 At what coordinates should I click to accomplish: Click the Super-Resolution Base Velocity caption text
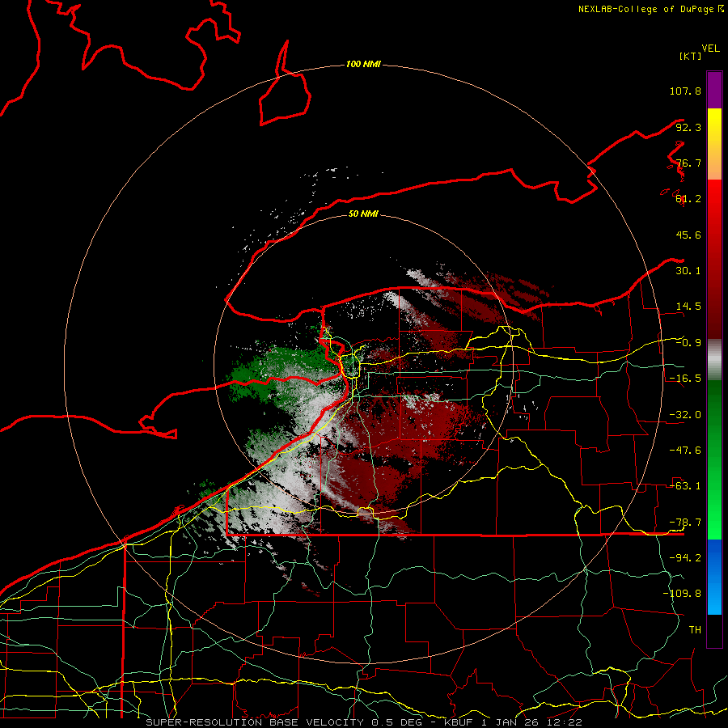(364, 722)
